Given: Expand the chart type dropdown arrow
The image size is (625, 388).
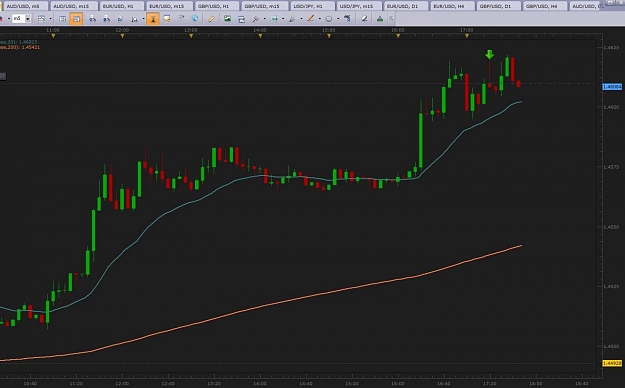Looking at the screenshot, I should tap(50, 18).
